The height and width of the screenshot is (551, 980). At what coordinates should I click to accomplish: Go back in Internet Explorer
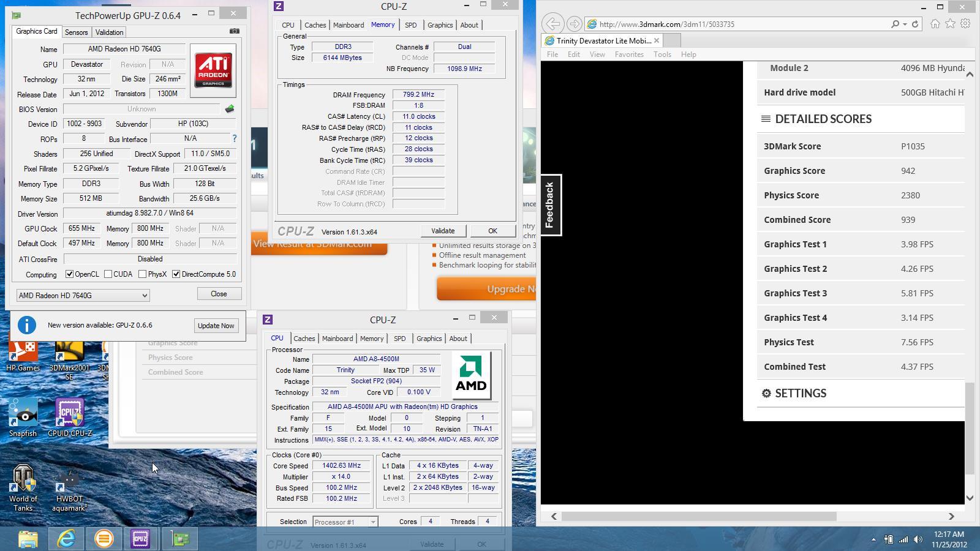[552, 24]
